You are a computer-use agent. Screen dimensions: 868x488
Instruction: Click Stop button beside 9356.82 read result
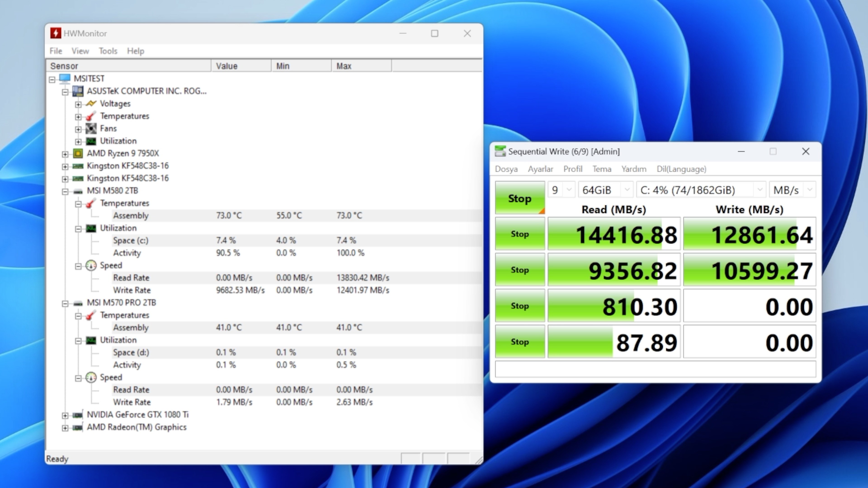click(x=520, y=270)
